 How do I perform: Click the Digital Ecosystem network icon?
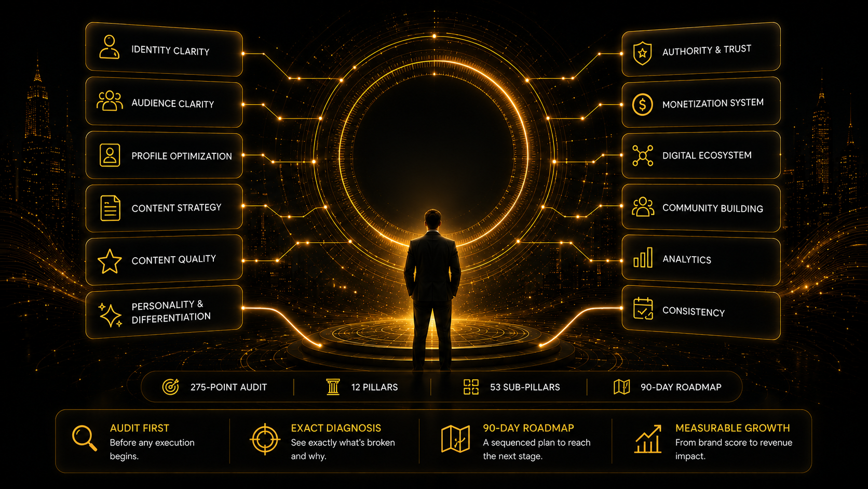(643, 155)
